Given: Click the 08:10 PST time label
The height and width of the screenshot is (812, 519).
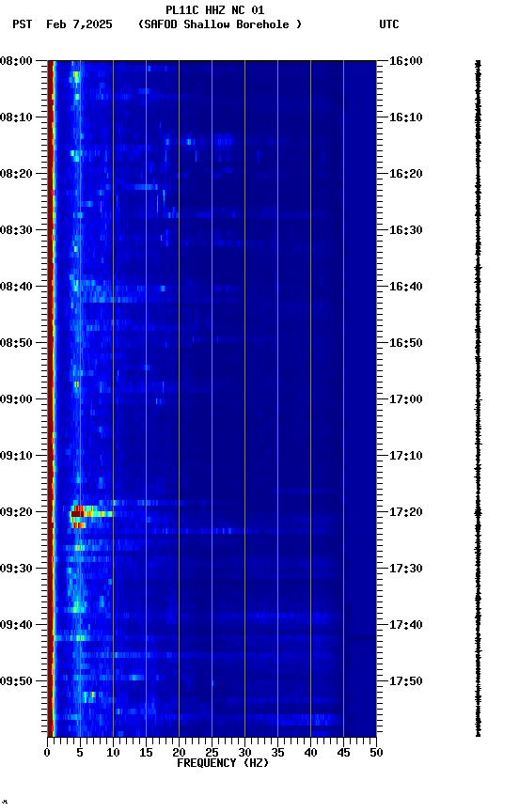Looking at the screenshot, I should coord(16,117).
